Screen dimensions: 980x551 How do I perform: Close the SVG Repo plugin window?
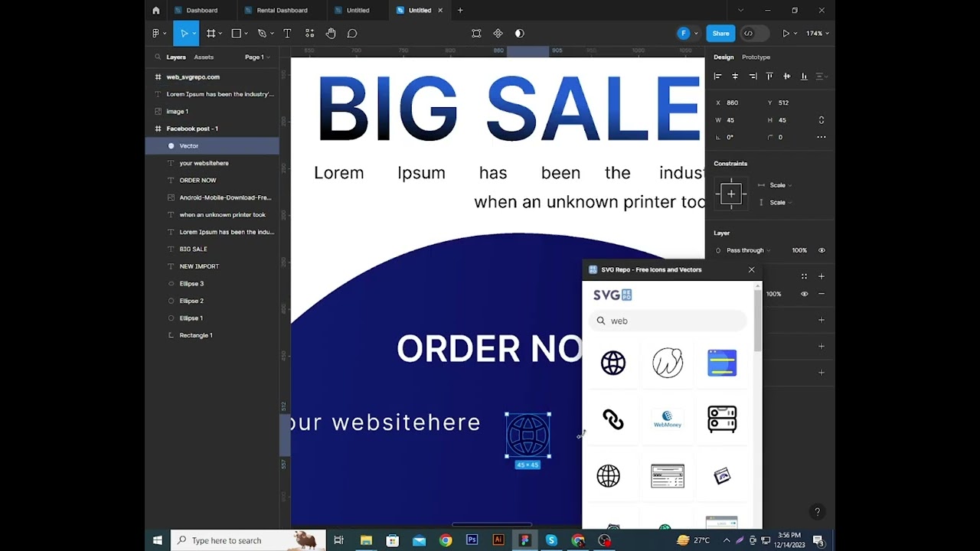[751, 269]
